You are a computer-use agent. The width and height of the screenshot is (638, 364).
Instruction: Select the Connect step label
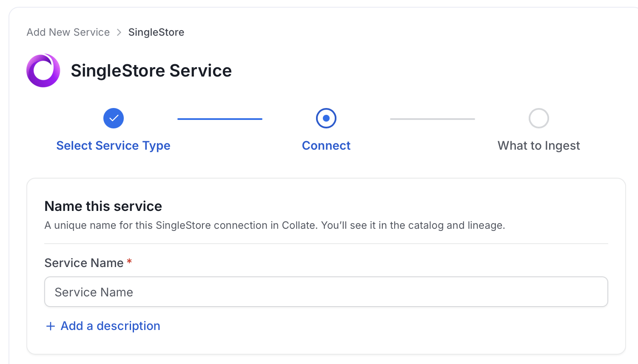(x=326, y=146)
